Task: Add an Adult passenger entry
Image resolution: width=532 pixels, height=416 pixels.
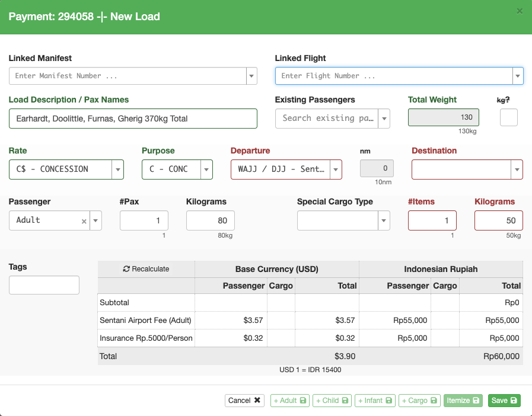Action: tap(289, 401)
